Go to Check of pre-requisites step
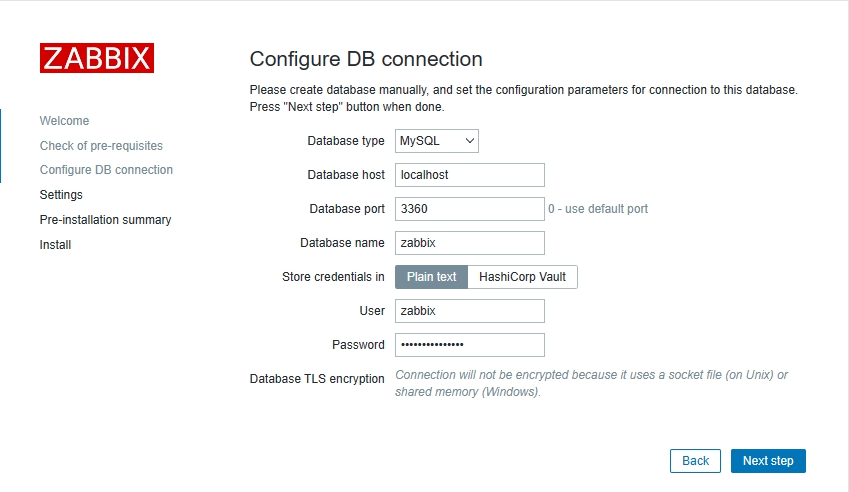 click(101, 146)
